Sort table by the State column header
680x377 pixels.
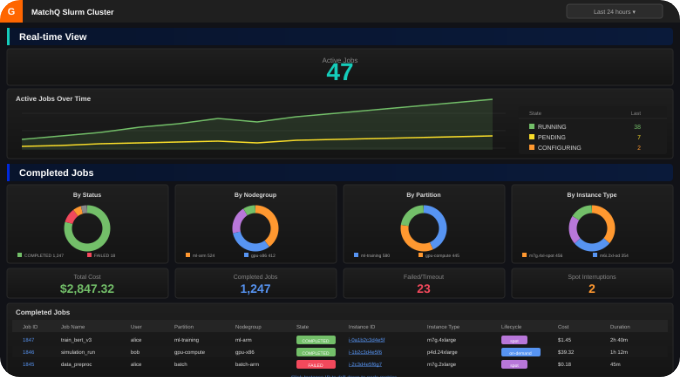(x=302, y=327)
